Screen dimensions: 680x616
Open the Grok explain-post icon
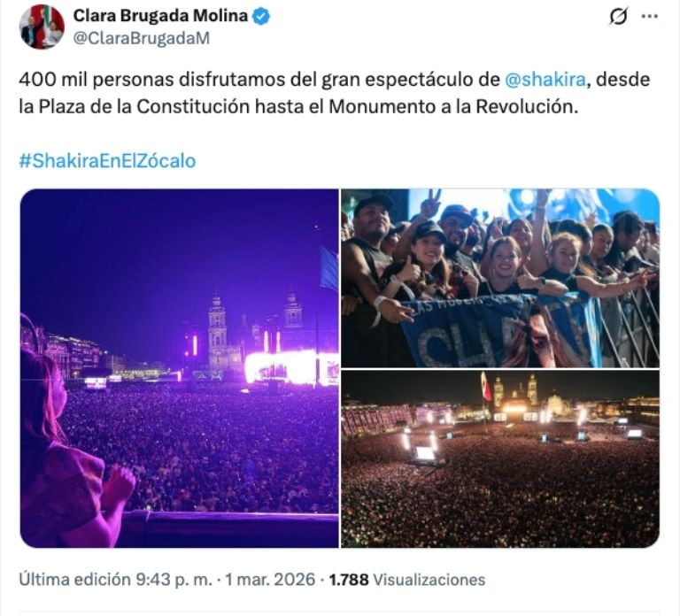coord(618,17)
